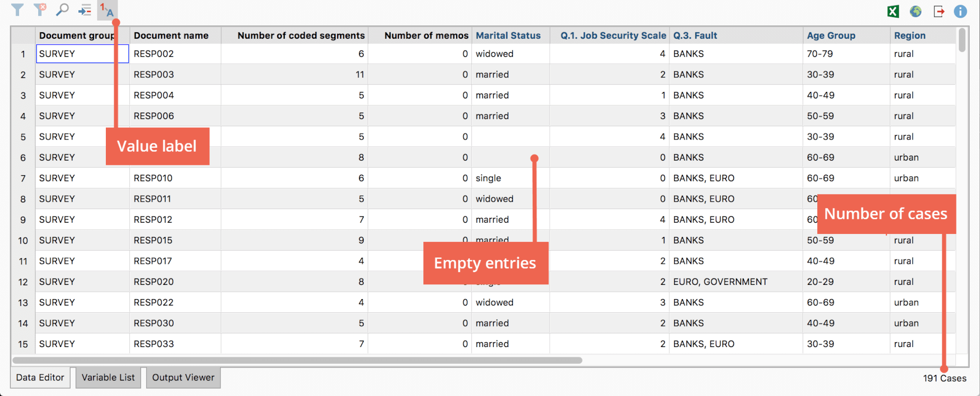Reset all filters with crossed funnel icon
The height and width of the screenshot is (396, 980).
(40, 9)
